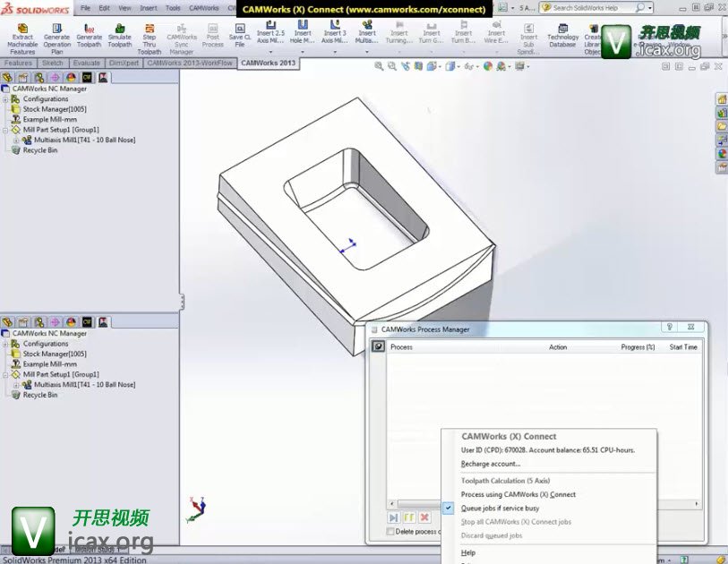Click Generate Operation Plan icon
The width and height of the screenshot is (728, 564).
[x=56, y=29]
